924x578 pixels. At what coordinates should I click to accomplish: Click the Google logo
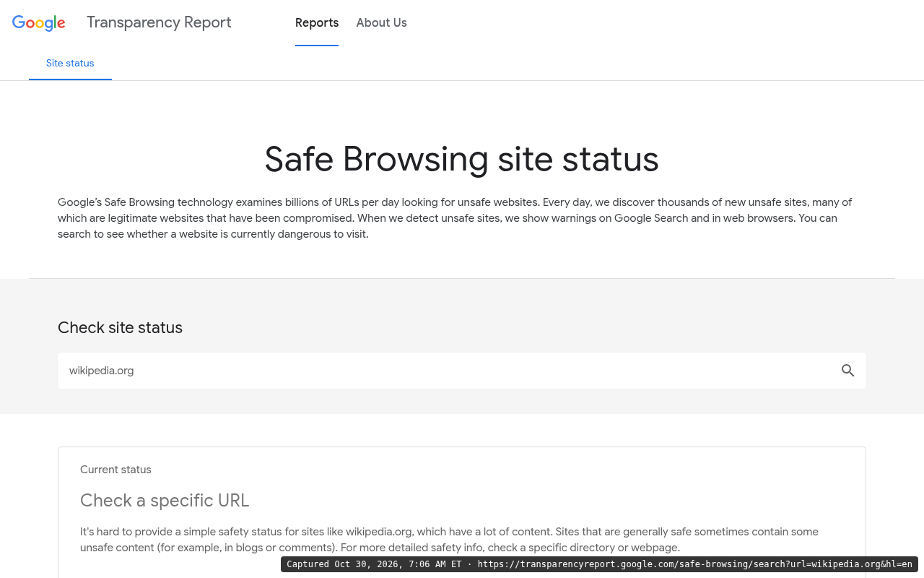[39, 23]
